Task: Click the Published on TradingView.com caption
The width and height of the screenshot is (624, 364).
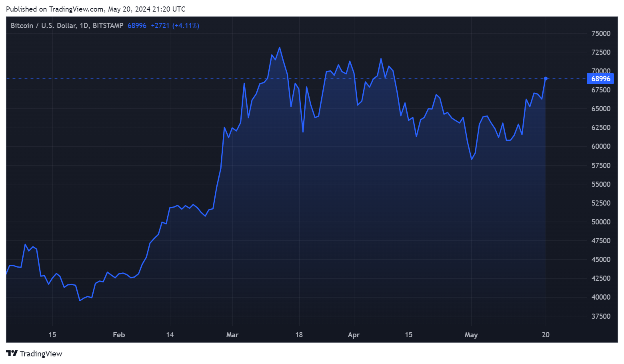Action: [96, 9]
